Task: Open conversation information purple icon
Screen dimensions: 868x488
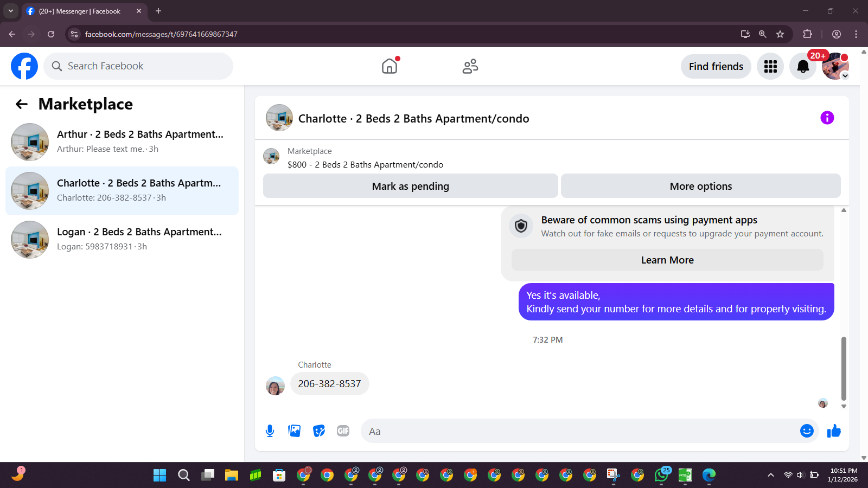Action: [827, 118]
